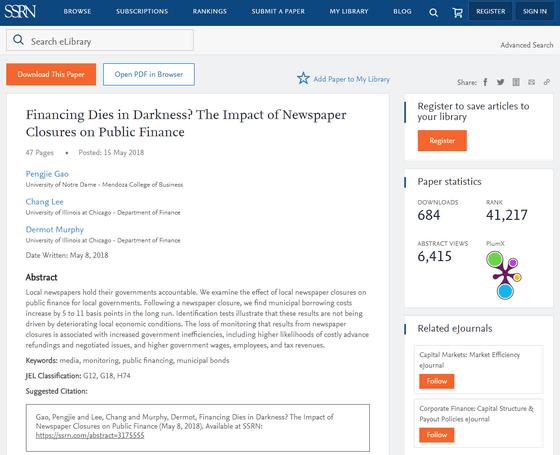This screenshot has height=455, width=560.
Task: Open the Advanced Search link
Action: tap(527, 45)
